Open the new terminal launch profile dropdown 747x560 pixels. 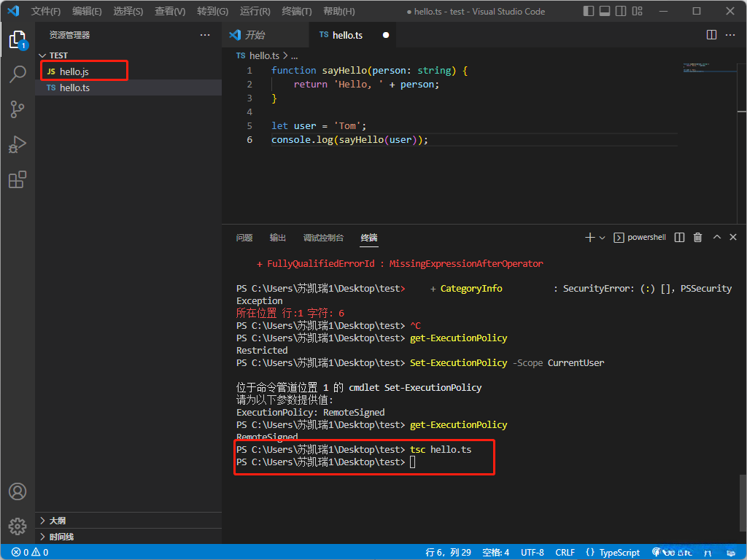click(602, 238)
